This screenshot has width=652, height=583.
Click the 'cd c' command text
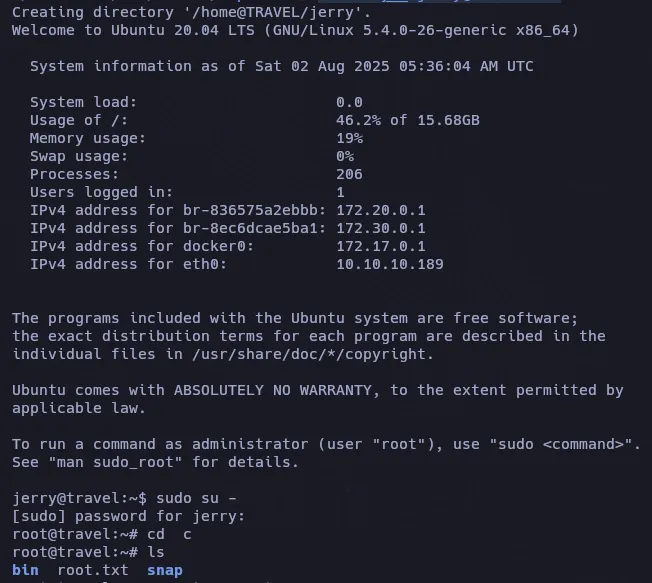tap(169, 534)
